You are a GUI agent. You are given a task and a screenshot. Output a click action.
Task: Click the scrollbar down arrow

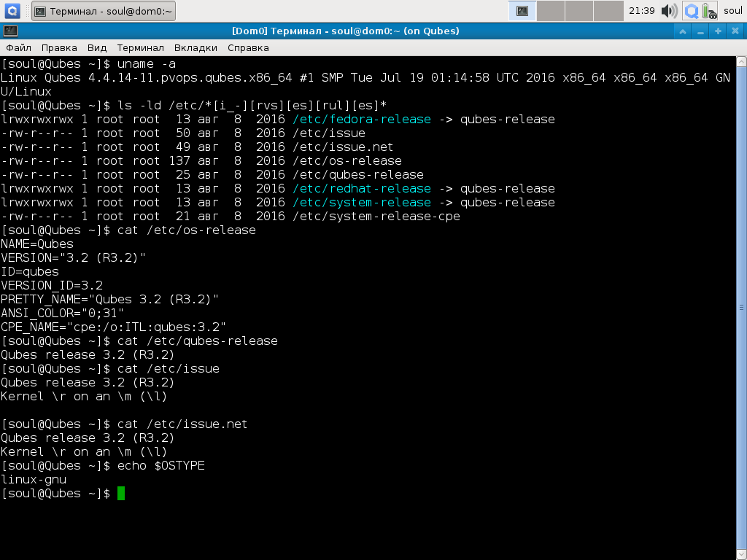tap(741, 555)
